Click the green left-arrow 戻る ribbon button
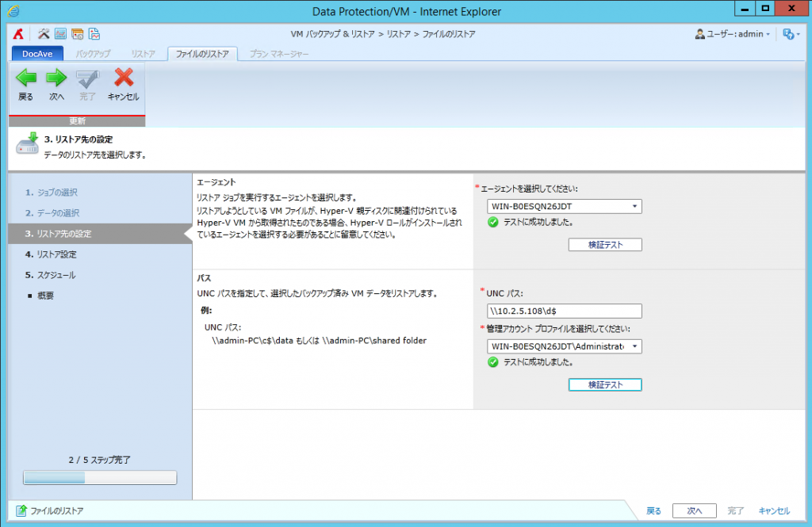Viewport: 812px width, 527px height. point(25,85)
